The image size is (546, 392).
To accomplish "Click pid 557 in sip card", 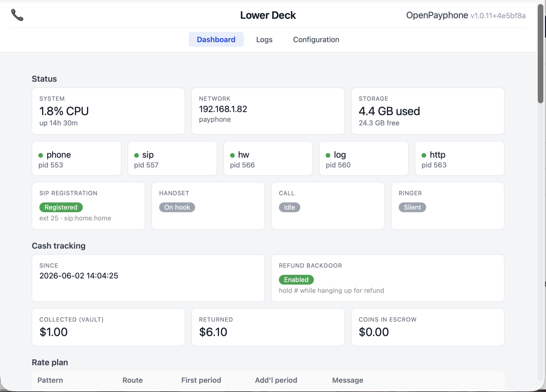I will [146, 165].
